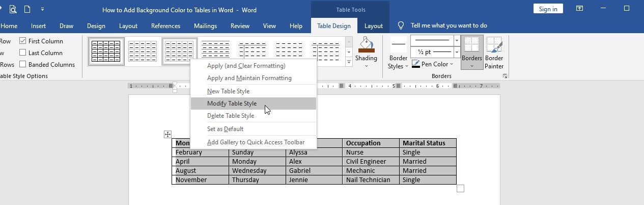
Task: Switch to the References ribbon tab
Action: point(165,26)
